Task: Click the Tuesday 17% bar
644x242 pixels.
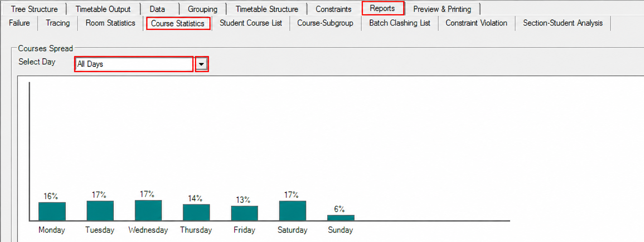Action: pos(100,210)
